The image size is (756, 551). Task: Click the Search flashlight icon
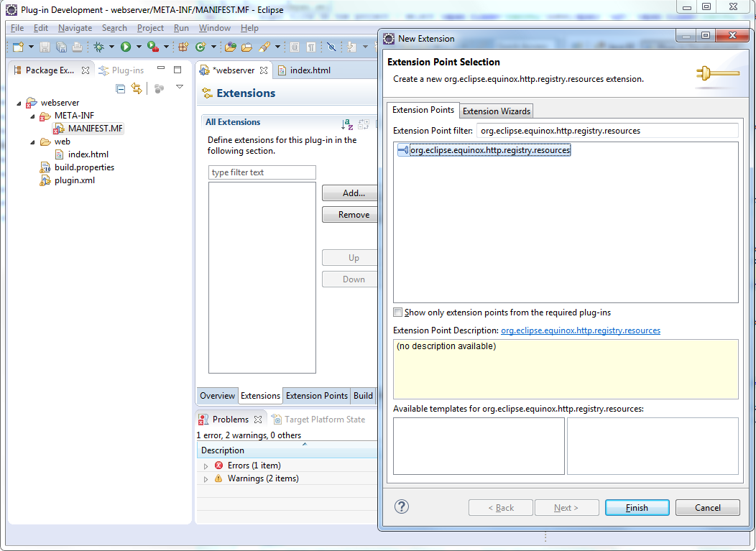(264, 47)
